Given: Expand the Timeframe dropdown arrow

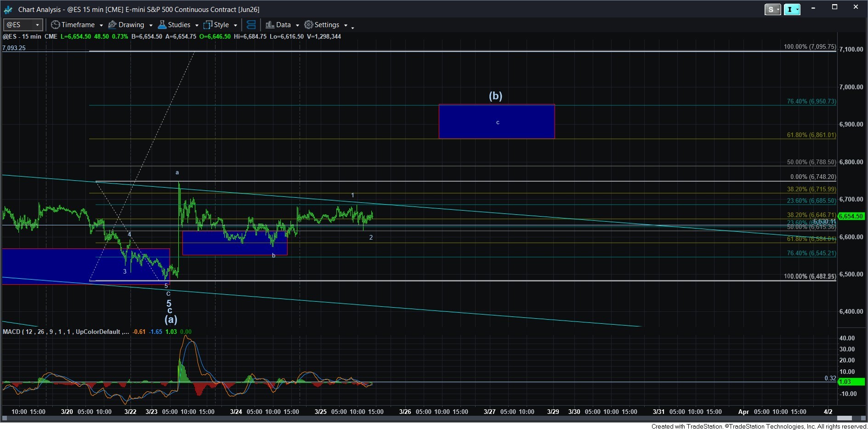Looking at the screenshot, I should (101, 25).
